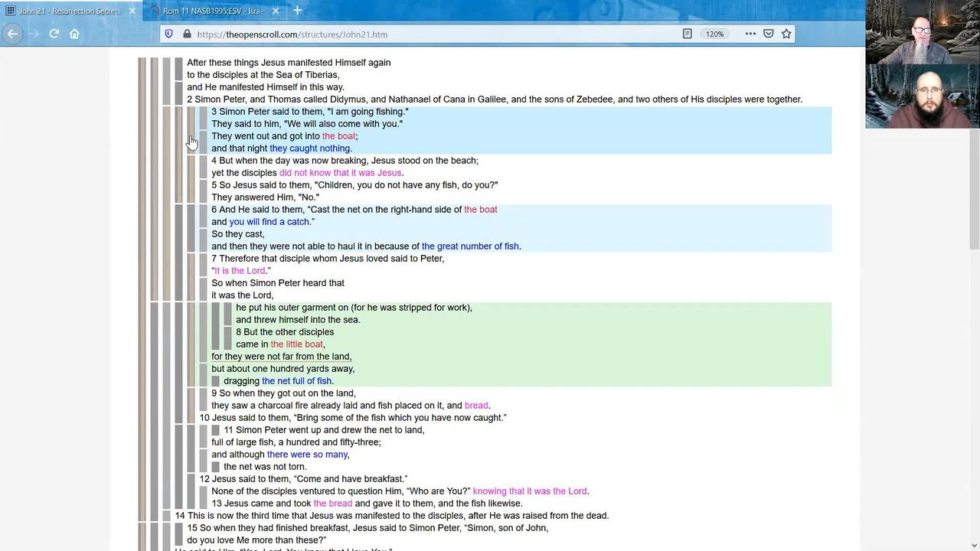Screen dimensions: 980x551
Task: Go back to the previous page
Action: 12,34
